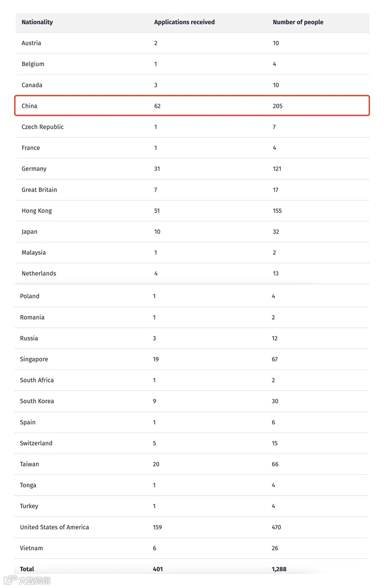
Task: Click China's applications received value 62
Action: coord(157,106)
